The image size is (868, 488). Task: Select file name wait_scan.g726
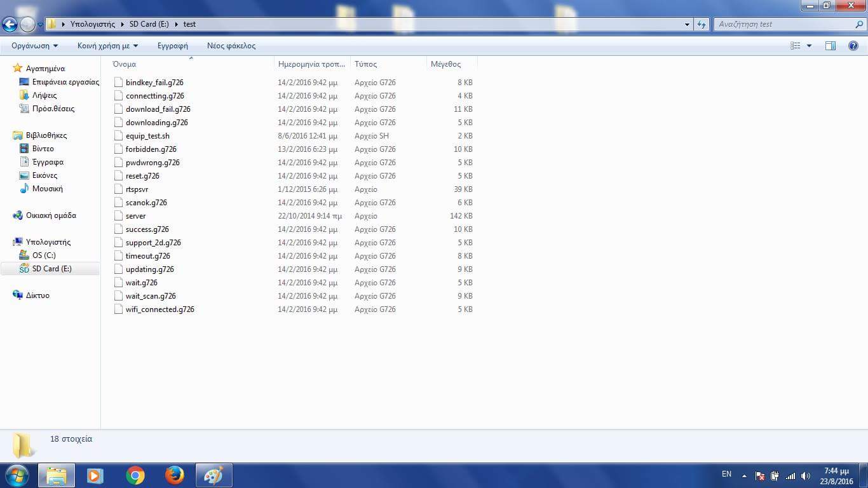pos(151,296)
